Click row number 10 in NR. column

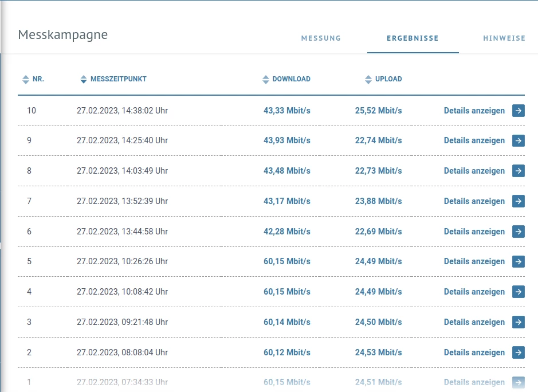[31, 111]
